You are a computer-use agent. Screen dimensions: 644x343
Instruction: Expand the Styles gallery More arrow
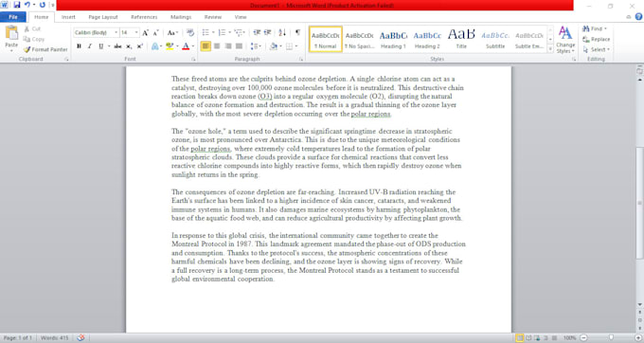(550, 48)
